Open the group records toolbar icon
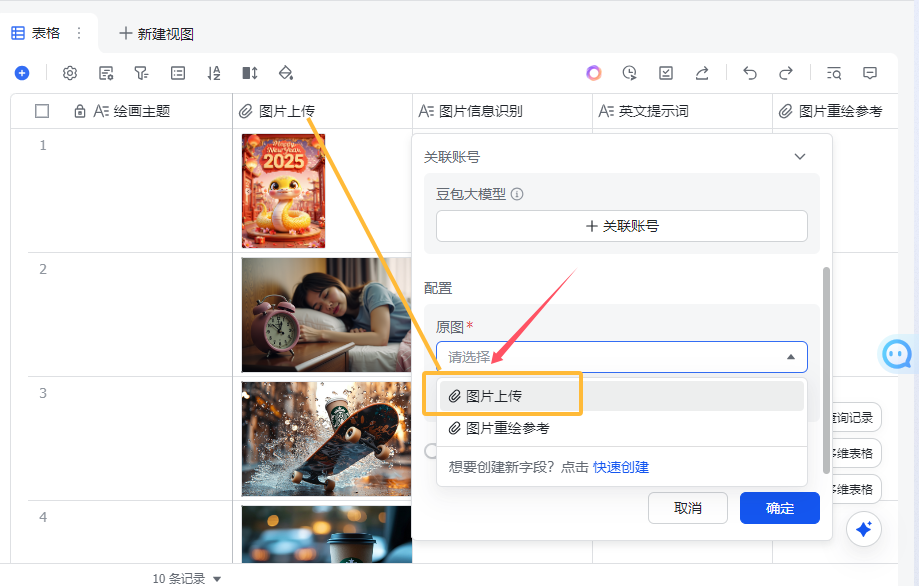Image resolution: width=919 pixels, height=586 pixels. coord(106,73)
